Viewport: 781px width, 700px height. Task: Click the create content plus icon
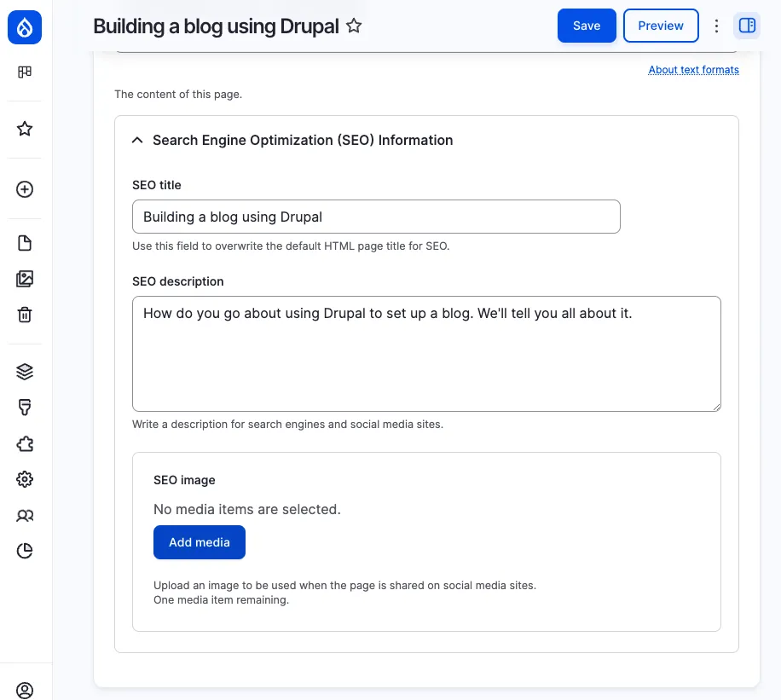pyautogui.click(x=24, y=189)
